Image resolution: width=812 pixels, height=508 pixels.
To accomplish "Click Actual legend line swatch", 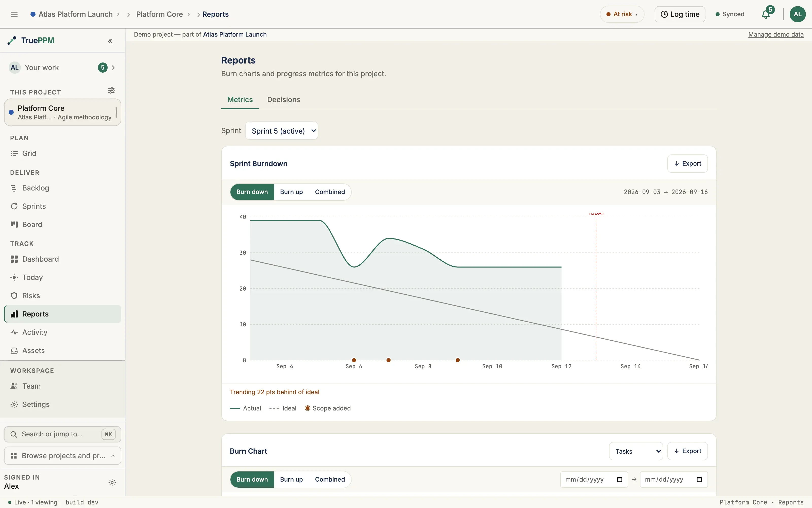I will point(235,408).
